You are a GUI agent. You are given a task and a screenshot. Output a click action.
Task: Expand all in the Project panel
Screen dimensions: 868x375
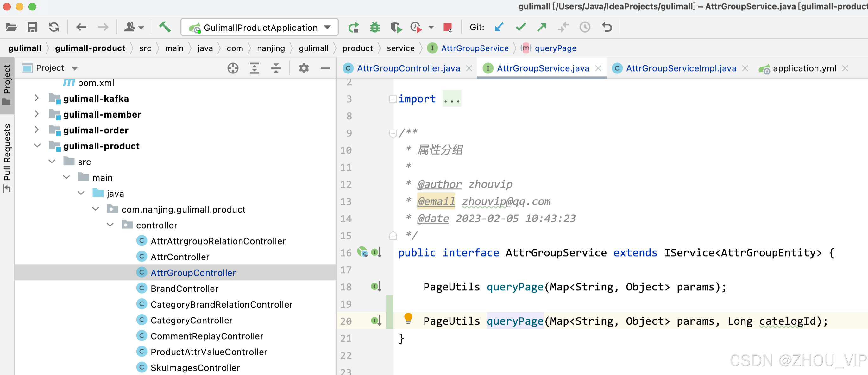pyautogui.click(x=255, y=68)
